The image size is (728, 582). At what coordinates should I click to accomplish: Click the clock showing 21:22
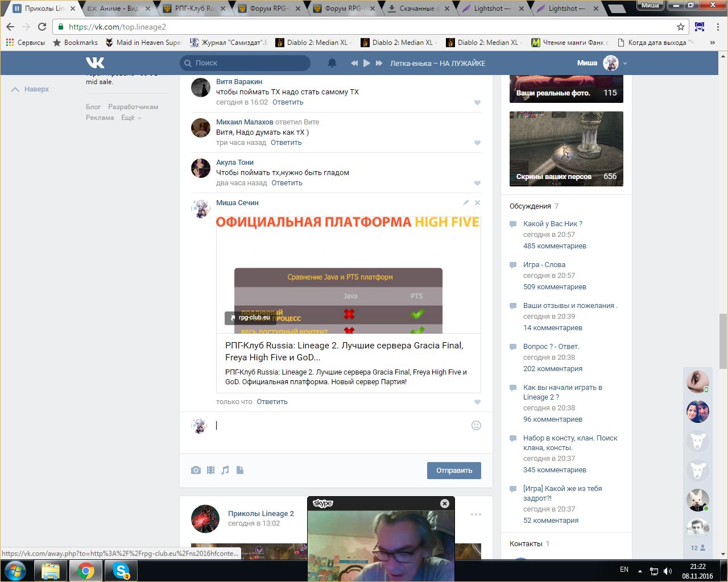click(x=697, y=567)
